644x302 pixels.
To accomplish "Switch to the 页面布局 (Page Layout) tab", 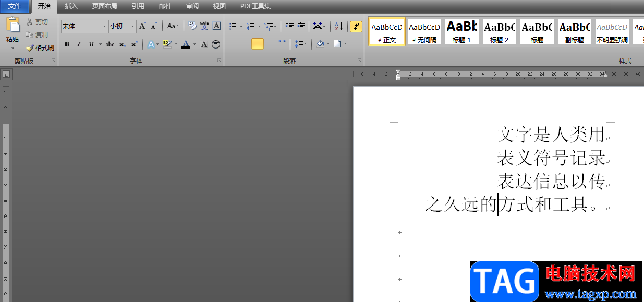I will click(105, 6).
